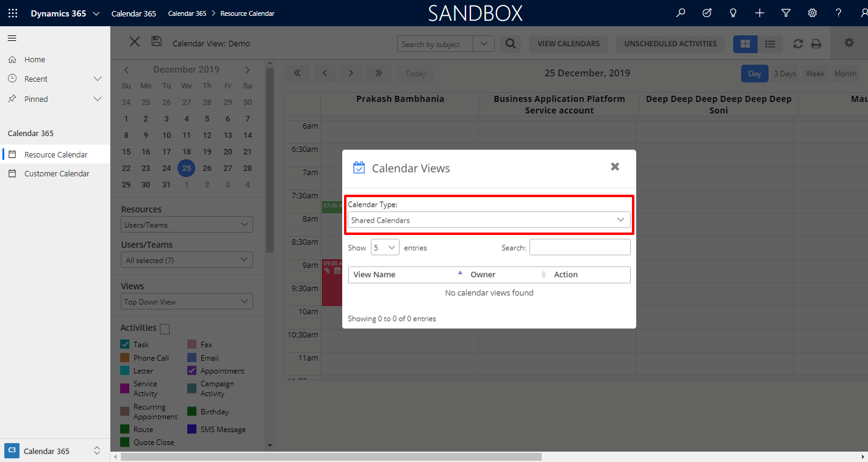Click the VIEW CALENDARS button
Image resolution: width=868 pixels, height=462 pixels.
click(x=568, y=44)
